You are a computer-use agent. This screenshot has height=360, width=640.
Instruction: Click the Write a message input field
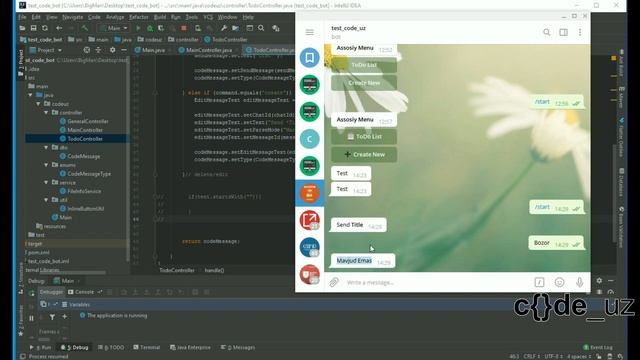[x=437, y=282]
